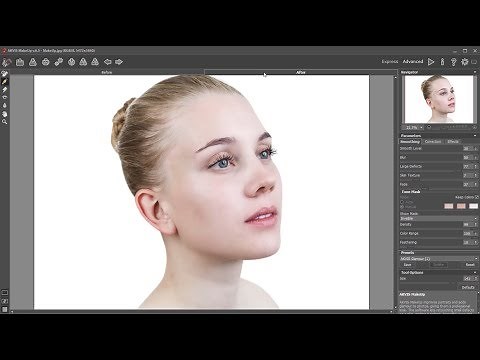Redo with the right arrow icon
Image resolution: width=480 pixels, height=360 pixels.
(119, 62)
